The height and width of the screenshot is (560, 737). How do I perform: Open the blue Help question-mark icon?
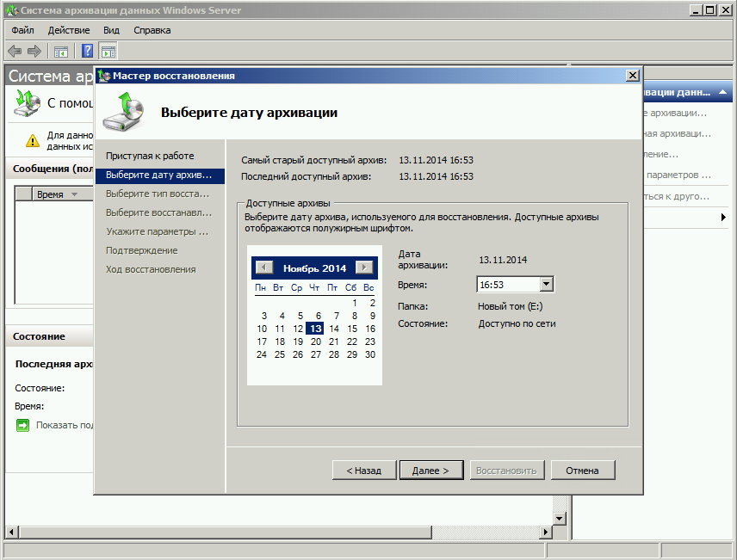tap(87, 52)
